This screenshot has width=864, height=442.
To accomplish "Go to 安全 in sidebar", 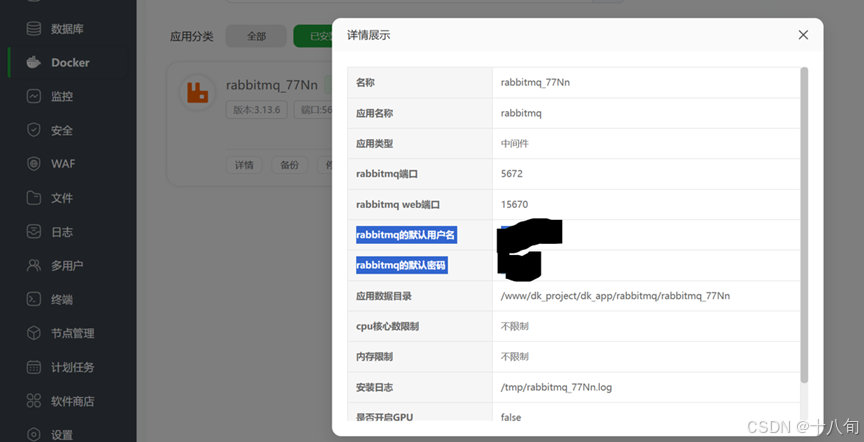I will pyautogui.click(x=62, y=131).
